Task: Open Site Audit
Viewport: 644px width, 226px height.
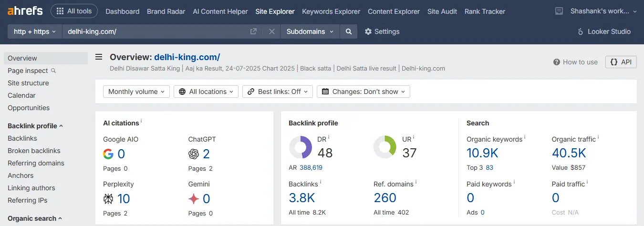Action: click(442, 11)
